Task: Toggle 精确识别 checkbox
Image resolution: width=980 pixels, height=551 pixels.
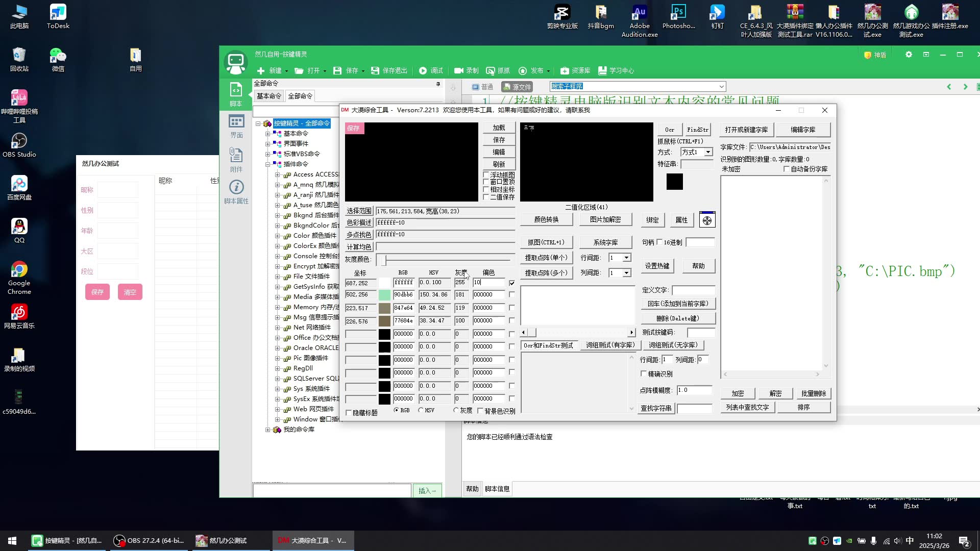Action: 644,374
